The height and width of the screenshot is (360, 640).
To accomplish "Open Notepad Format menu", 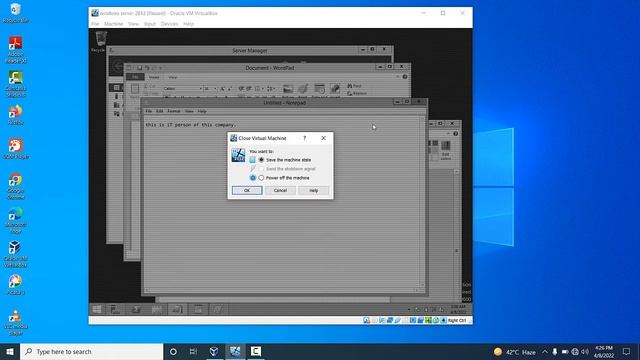I will (173, 111).
